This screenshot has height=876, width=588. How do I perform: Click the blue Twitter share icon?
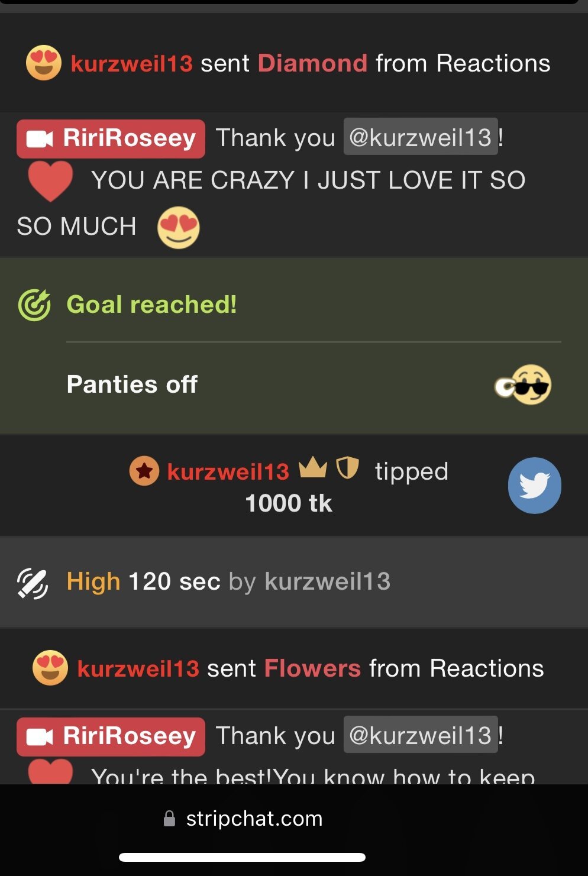pos(534,486)
